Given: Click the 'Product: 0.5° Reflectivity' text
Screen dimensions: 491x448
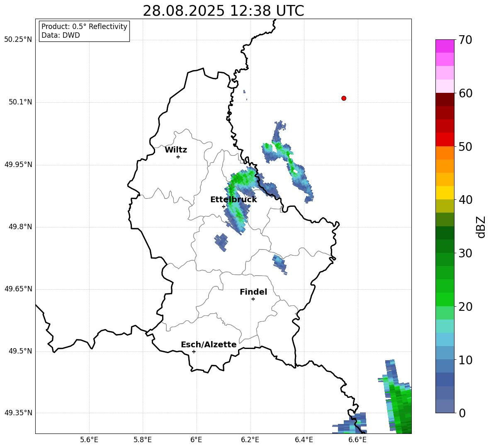Looking at the screenshot, I should click(x=84, y=27).
